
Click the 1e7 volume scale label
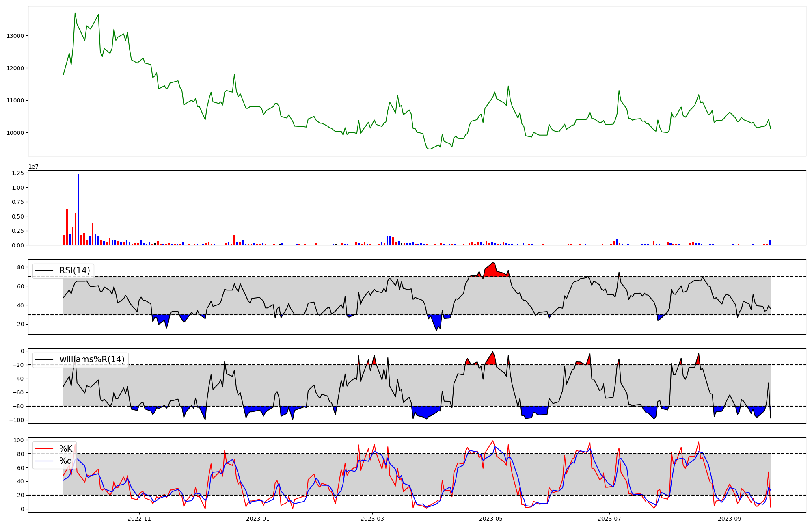point(33,167)
